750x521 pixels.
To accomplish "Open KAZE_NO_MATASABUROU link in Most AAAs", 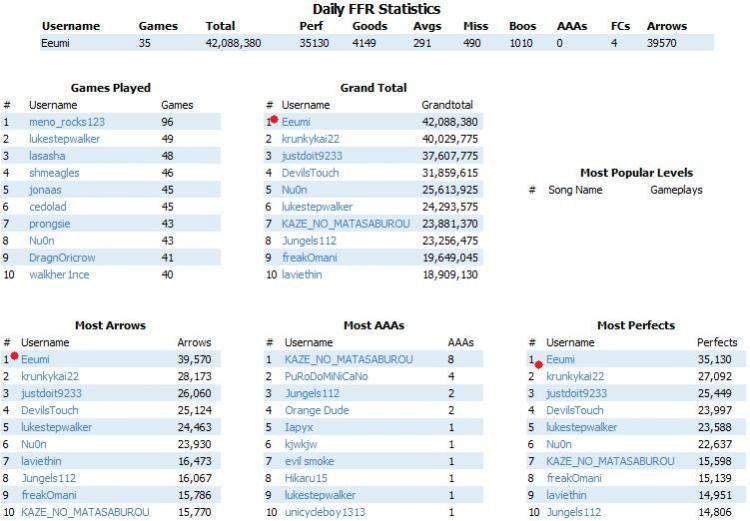I will pos(348,360).
